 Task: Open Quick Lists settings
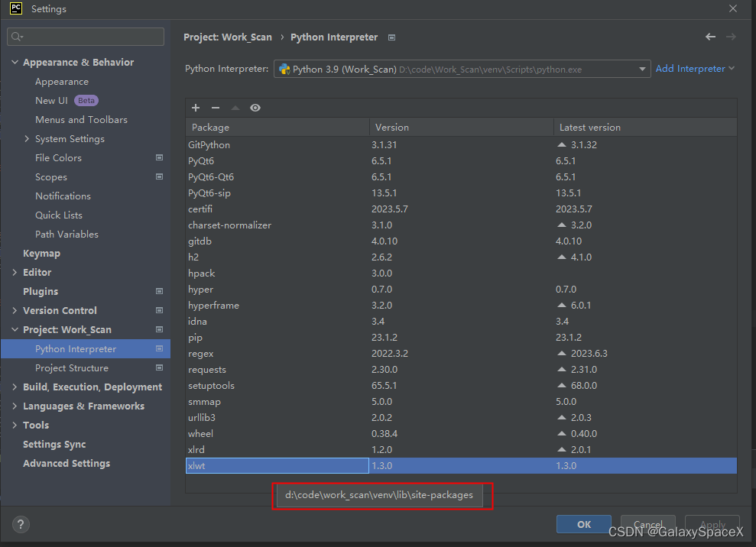[x=59, y=215]
